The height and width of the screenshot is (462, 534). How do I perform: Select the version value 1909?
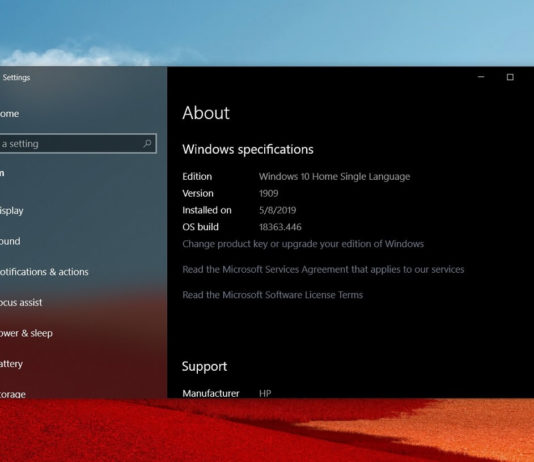[x=269, y=193]
